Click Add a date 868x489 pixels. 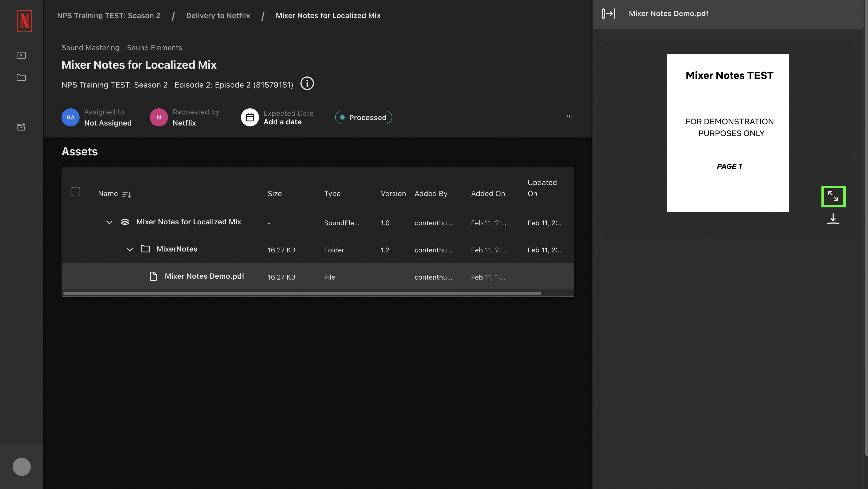pos(282,122)
